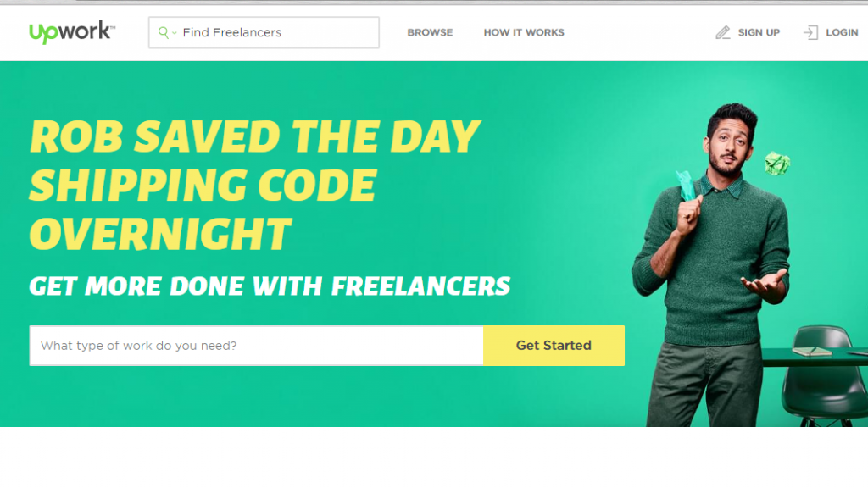Click the Upwork logo
Image resolution: width=868 pixels, height=488 pixels.
coord(72,32)
